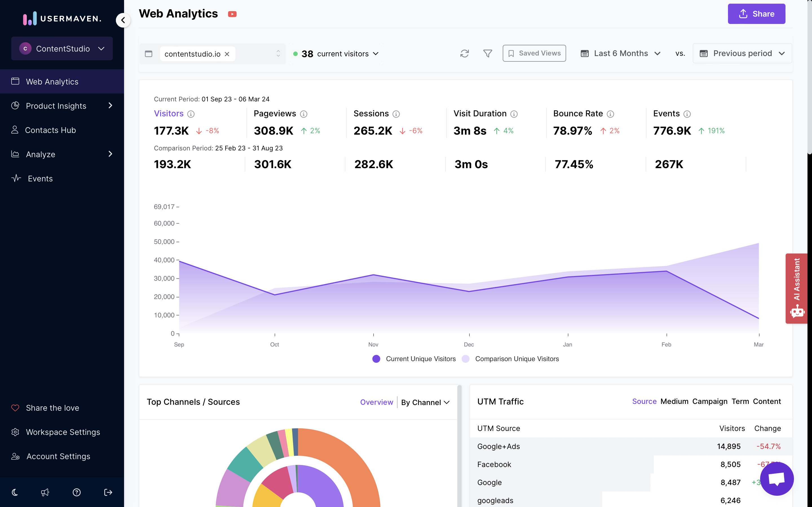Open the Previous period comparison dropdown

point(742,53)
